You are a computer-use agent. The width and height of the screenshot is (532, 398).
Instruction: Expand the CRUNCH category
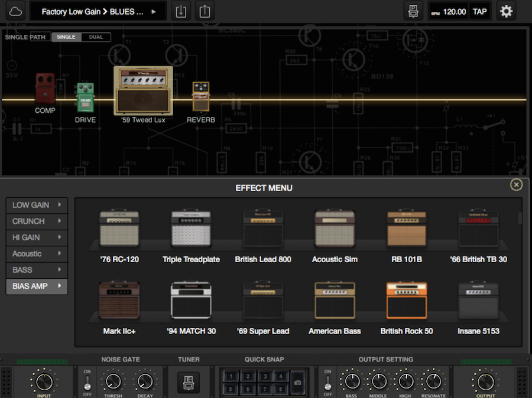(37, 221)
